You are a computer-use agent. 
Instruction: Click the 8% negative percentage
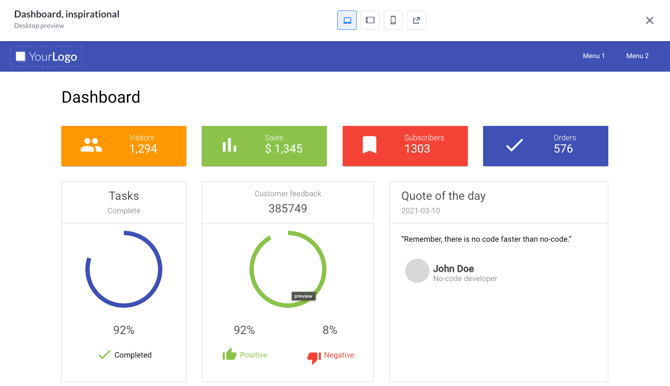point(330,330)
